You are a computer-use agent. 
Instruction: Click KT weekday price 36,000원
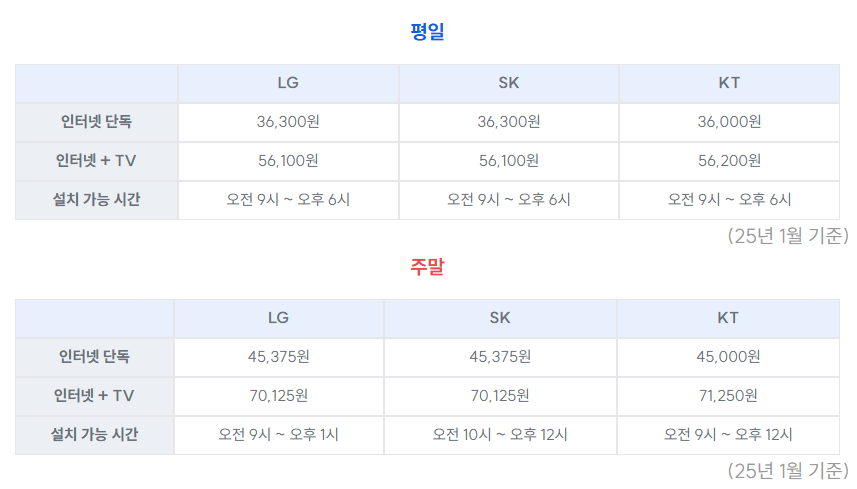pyautogui.click(x=729, y=121)
